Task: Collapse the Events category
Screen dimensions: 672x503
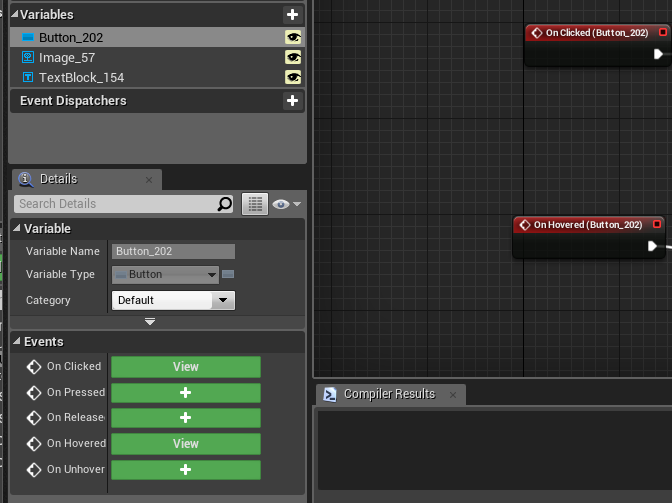Action: 17,341
